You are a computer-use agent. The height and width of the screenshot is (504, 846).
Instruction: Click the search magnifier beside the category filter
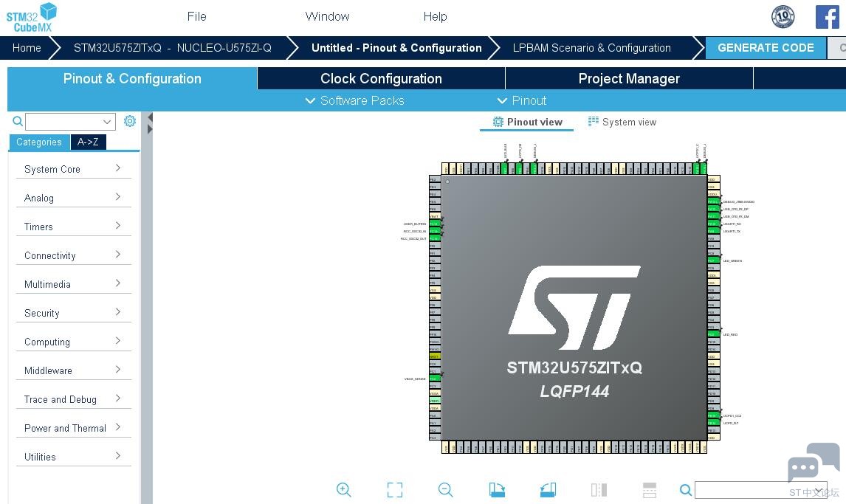click(18, 121)
